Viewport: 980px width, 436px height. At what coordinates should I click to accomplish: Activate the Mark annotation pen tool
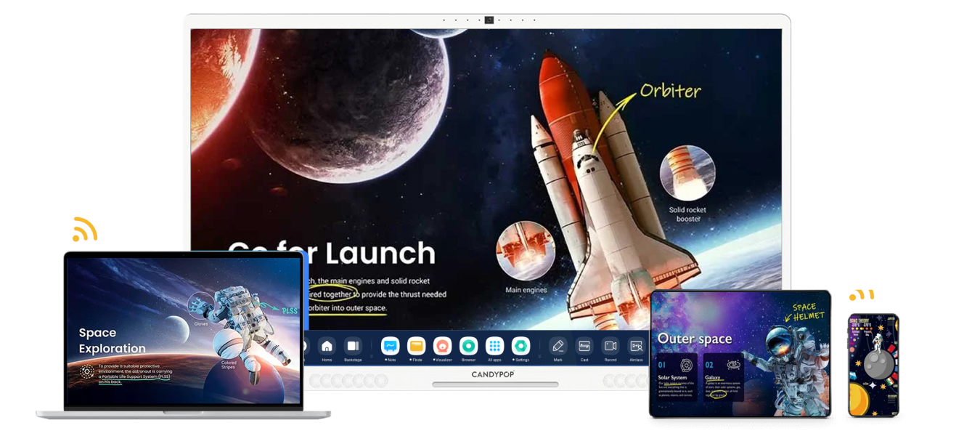tap(558, 347)
